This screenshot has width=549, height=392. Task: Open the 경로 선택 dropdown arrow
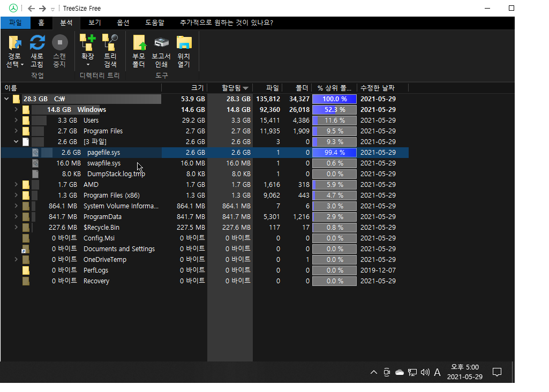click(22, 64)
